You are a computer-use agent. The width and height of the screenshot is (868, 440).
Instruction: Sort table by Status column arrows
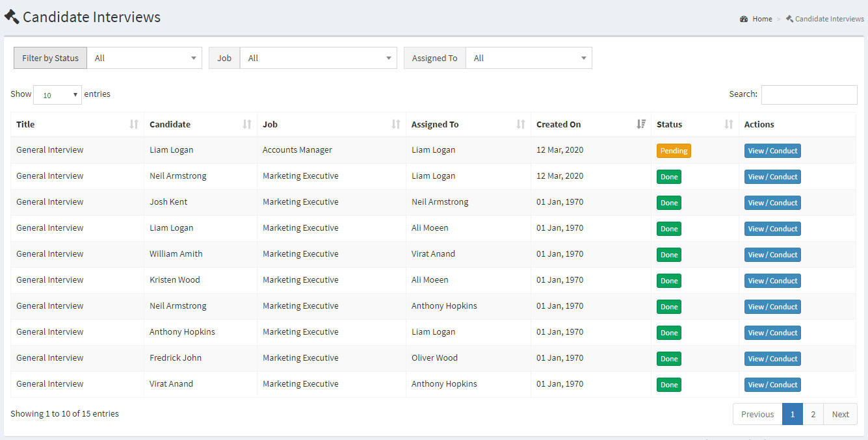point(729,124)
